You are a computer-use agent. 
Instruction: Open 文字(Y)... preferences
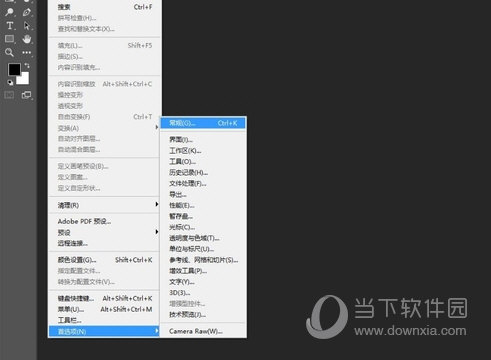coord(203,282)
